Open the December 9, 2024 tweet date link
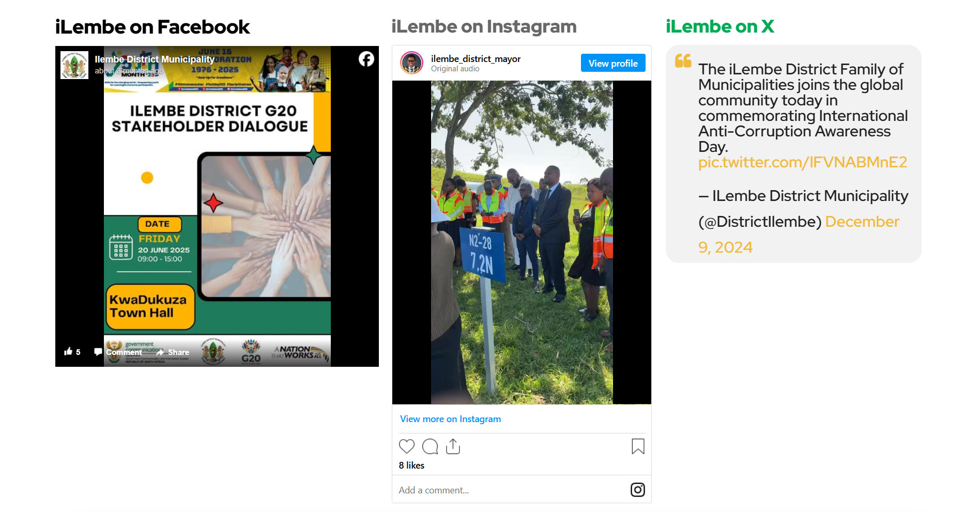Viewport: 980px width, 528px height. [x=799, y=235]
